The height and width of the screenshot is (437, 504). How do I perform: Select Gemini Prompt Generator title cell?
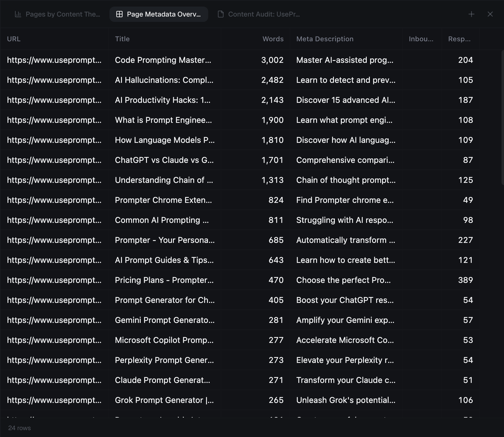pos(165,320)
